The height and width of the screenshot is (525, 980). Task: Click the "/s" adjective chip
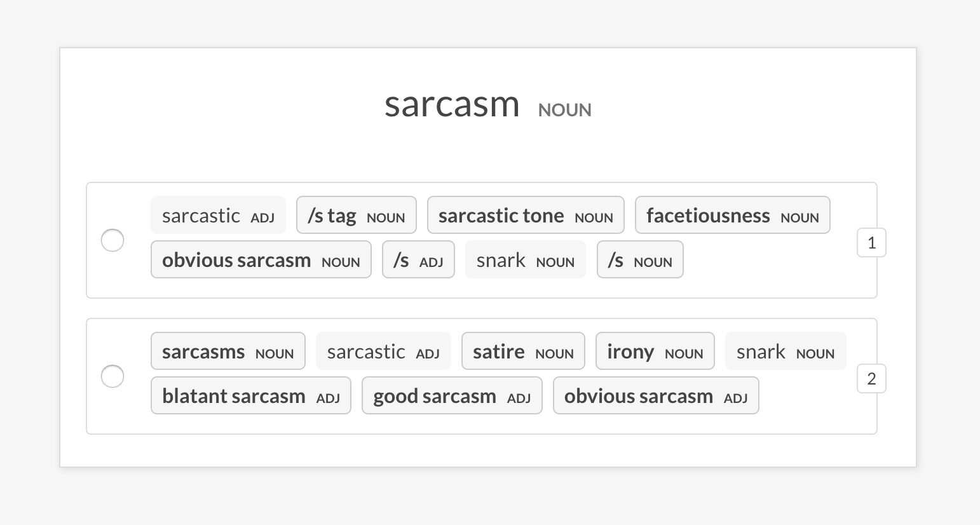point(418,260)
